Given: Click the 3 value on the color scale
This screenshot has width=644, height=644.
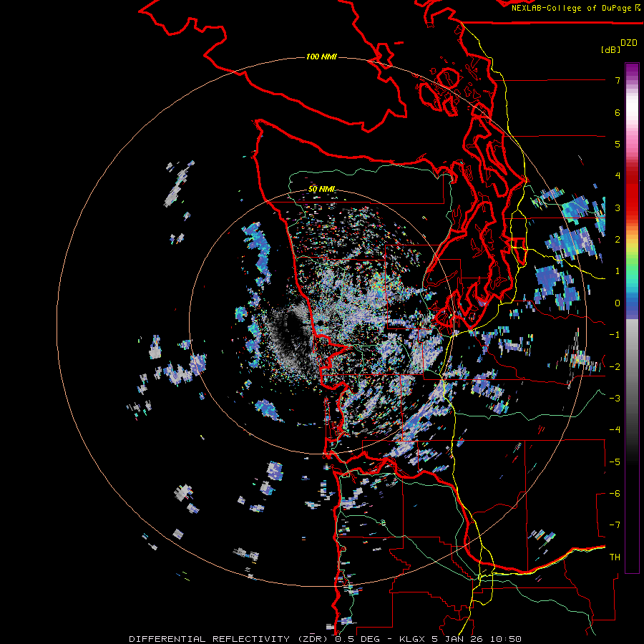Looking at the screenshot, I should (618, 208).
